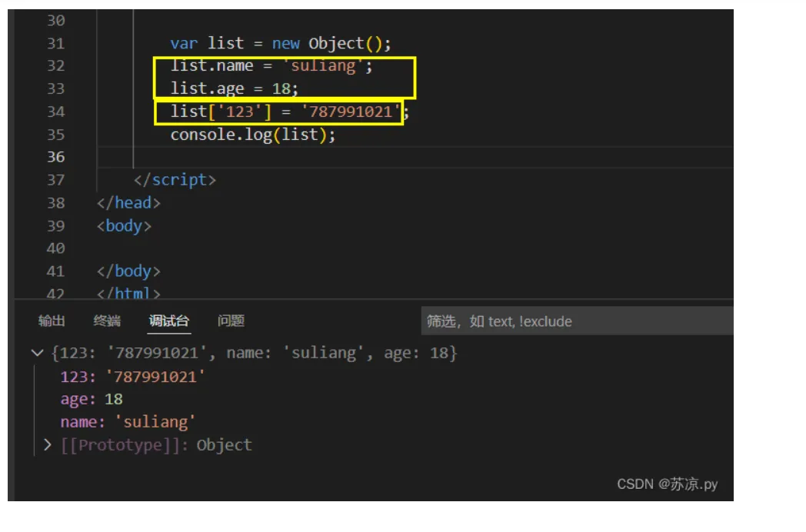Click the closing </script> tag
Screen dimensions: 806x532
175,180
